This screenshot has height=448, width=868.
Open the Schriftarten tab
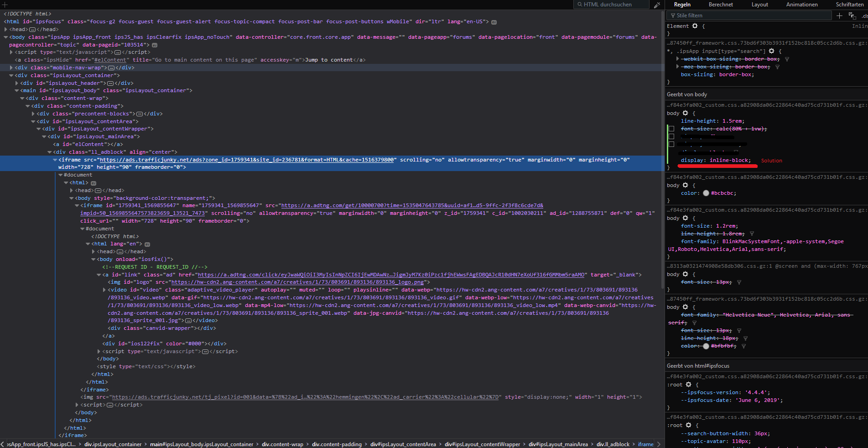pyautogui.click(x=850, y=5)
